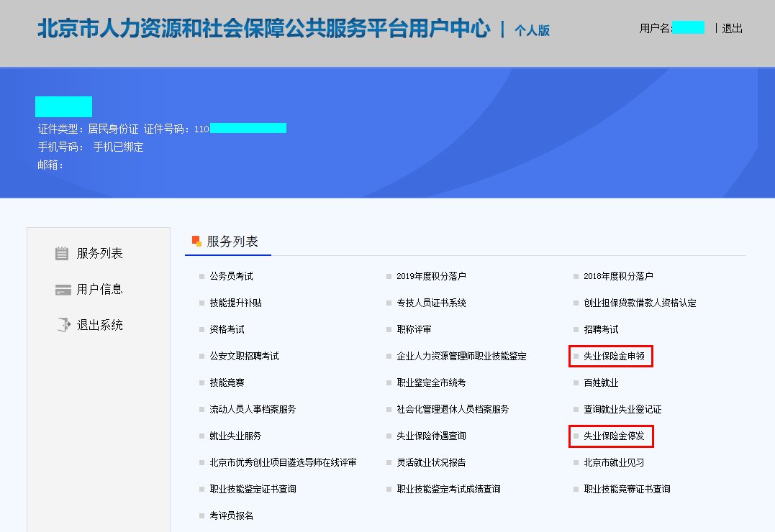Open the 失业保险金停发 service
The height and width of the screenshot is (532, 775).
[x=613, y=436]
